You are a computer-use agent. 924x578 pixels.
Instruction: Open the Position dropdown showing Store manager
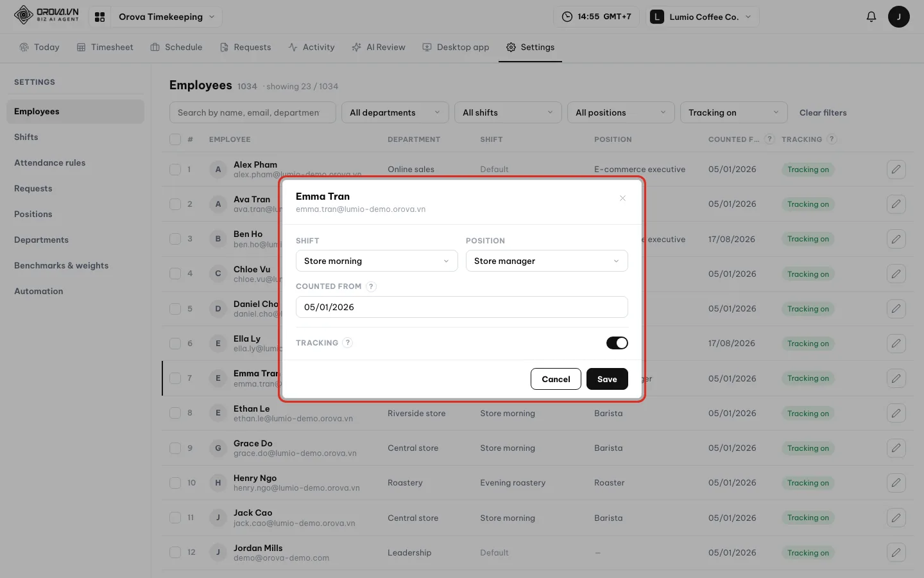(547, 261)
